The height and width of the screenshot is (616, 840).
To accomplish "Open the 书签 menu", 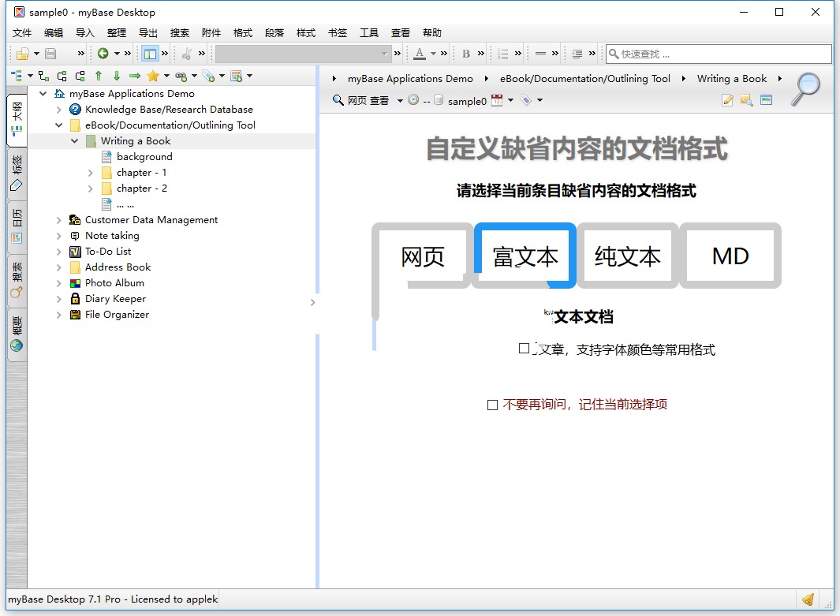I will pos(338,32).
